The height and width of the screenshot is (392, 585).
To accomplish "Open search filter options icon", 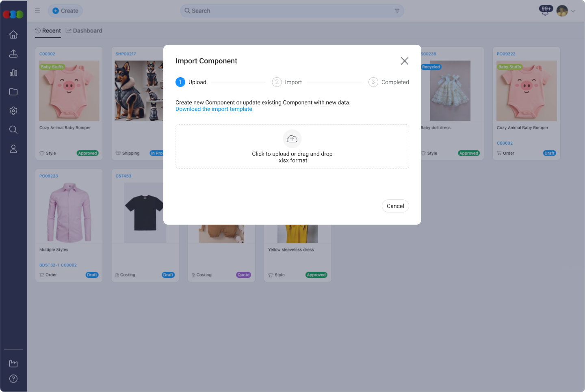I will [x=397, y=11].
